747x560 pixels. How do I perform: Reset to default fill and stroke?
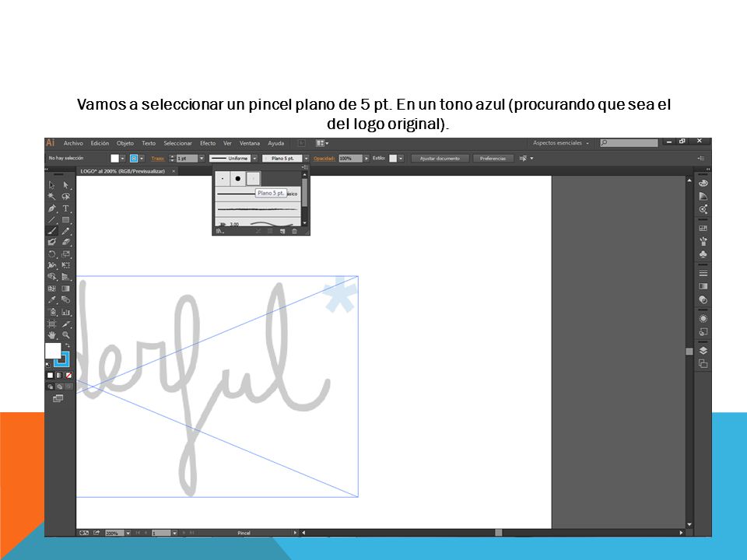[47, 366]
